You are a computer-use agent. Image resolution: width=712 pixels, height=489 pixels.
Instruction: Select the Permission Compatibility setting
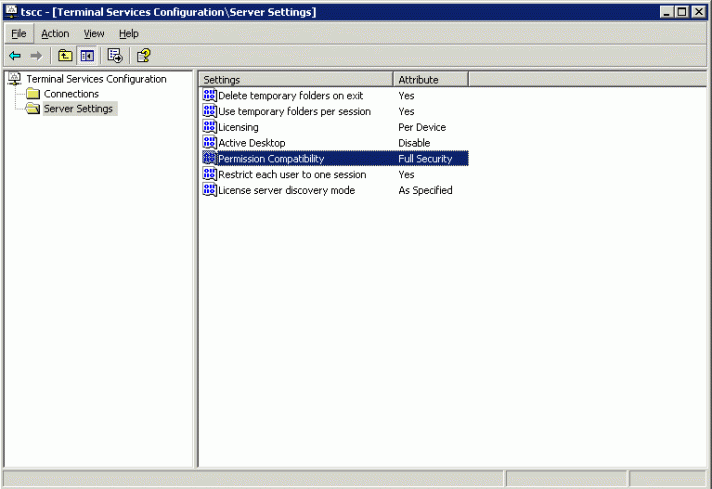271,159
